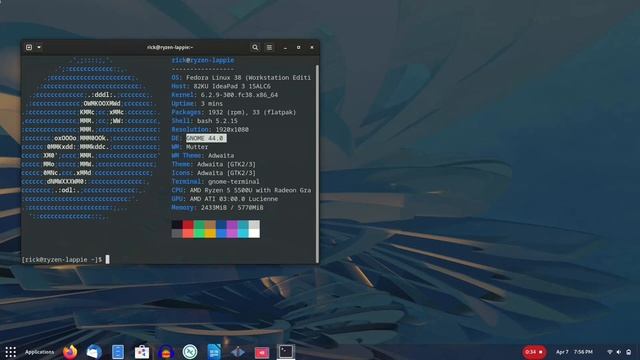Click the 'WM Theme: Adwaita' line

[x=203, y=156]
